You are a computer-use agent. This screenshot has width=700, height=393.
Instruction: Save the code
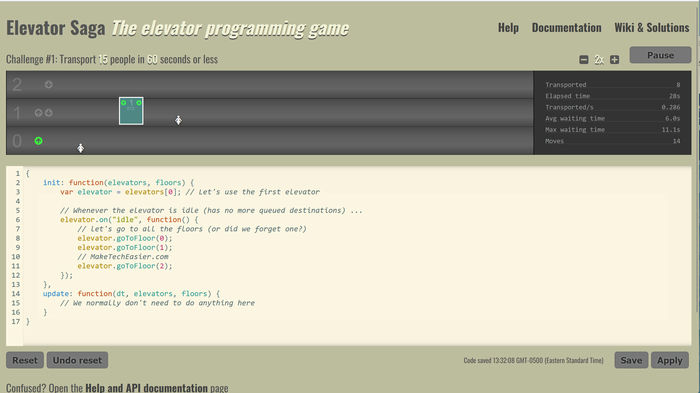click(x=631, y=360)
